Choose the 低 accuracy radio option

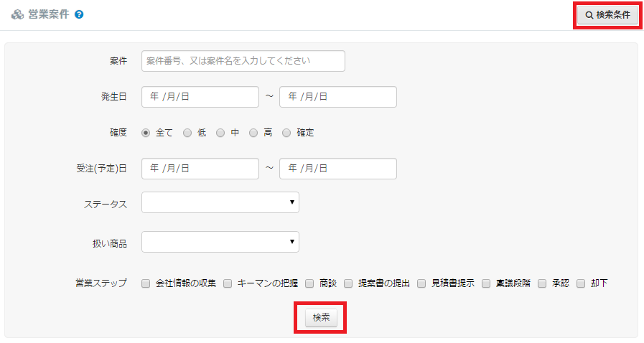187,133
